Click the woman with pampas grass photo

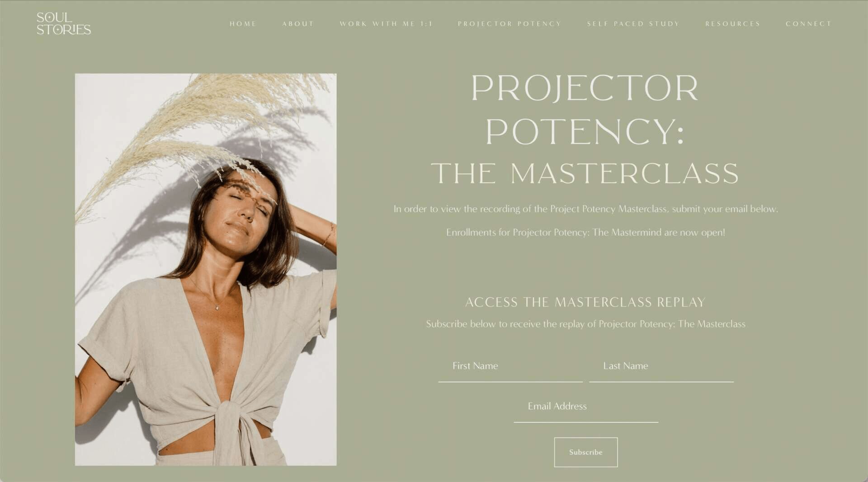pos(206,269)
